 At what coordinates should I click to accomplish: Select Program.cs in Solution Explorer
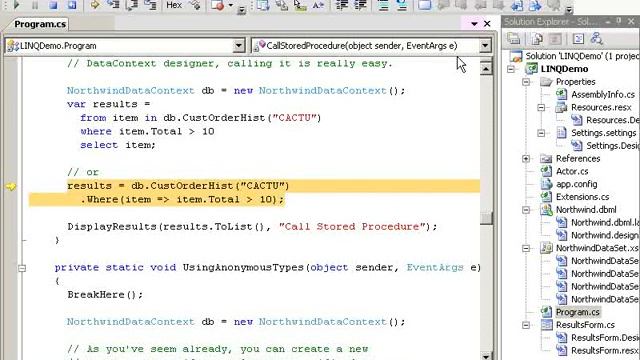[x=578, y=312]
